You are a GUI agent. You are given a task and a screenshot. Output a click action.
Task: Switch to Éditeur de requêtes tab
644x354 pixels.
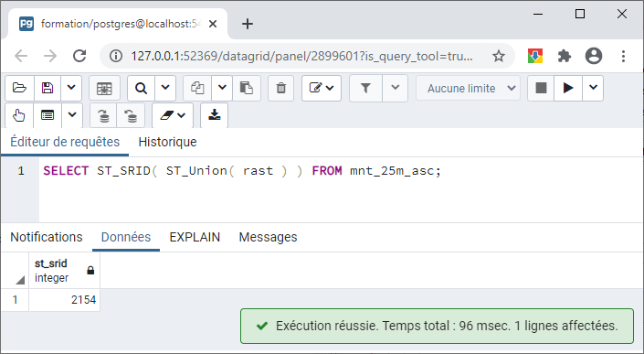point(65,143)
